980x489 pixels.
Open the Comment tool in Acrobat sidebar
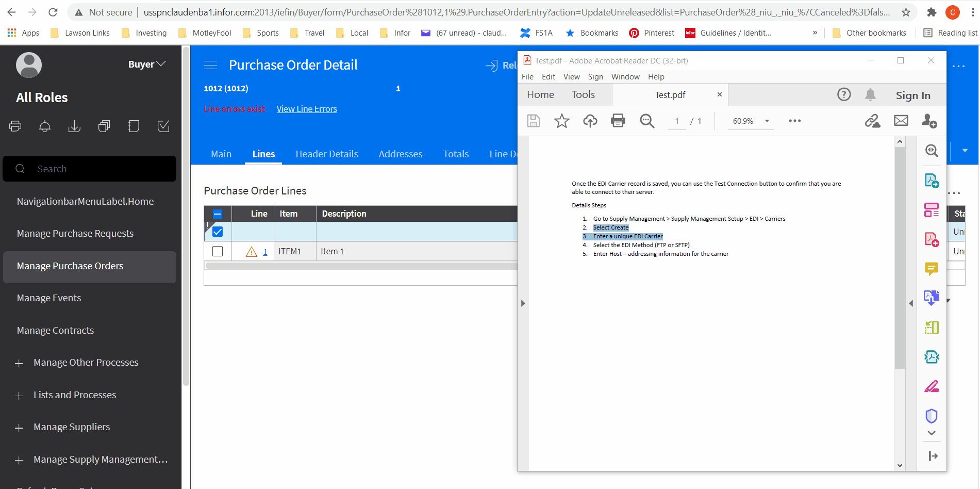pyautogui.click(x=931, y=269)
